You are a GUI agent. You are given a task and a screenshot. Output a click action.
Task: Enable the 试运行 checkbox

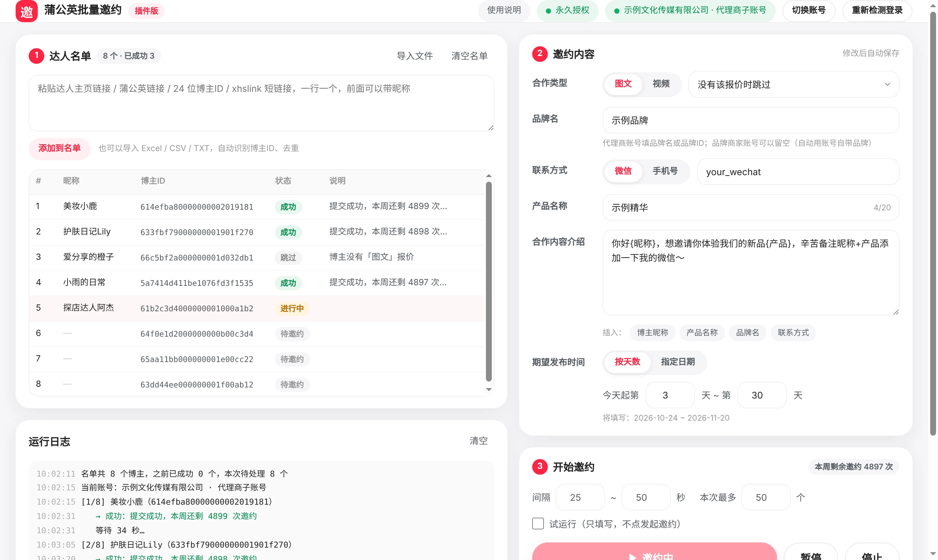point(538,524)
